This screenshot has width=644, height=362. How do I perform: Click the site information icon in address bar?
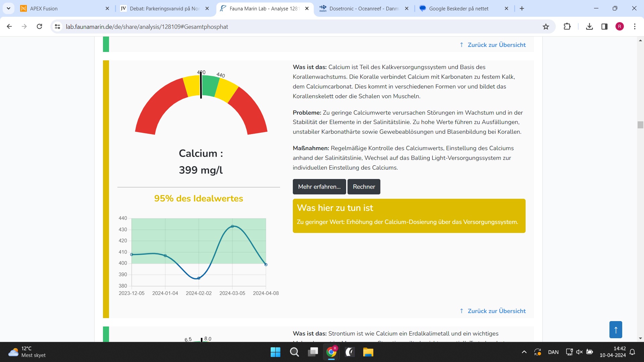57,26
